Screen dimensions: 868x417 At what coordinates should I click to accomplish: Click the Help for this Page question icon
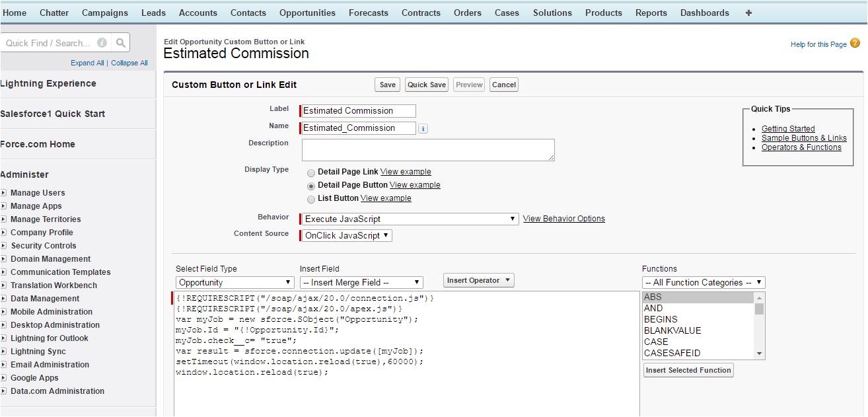click(855, 44)
